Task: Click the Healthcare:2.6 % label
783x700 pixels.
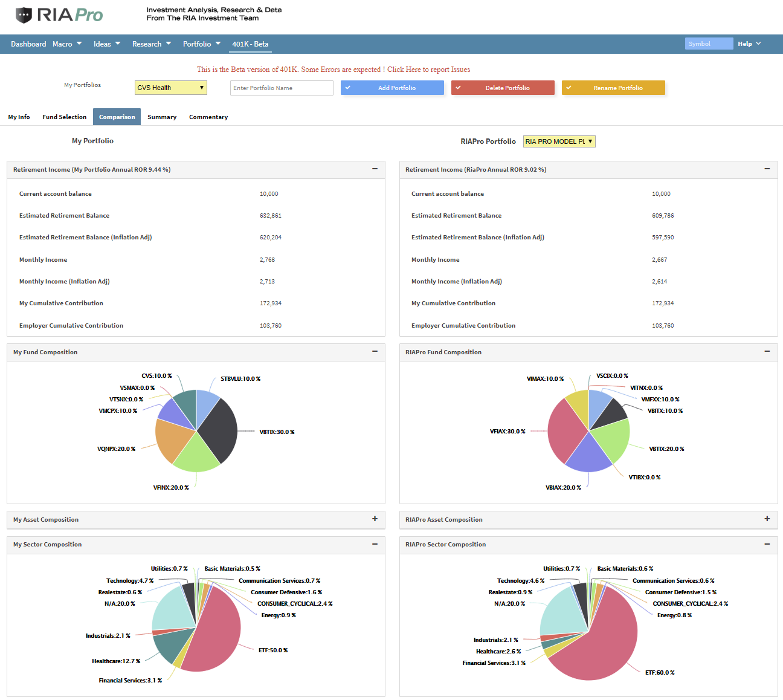Action: coord(498,652)
